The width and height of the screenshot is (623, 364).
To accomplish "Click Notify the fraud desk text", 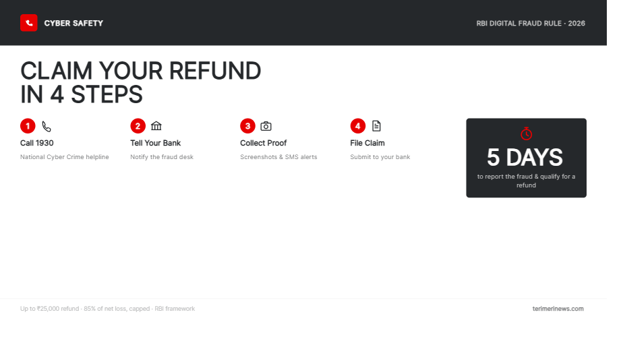I will click(x=162, y=157).
